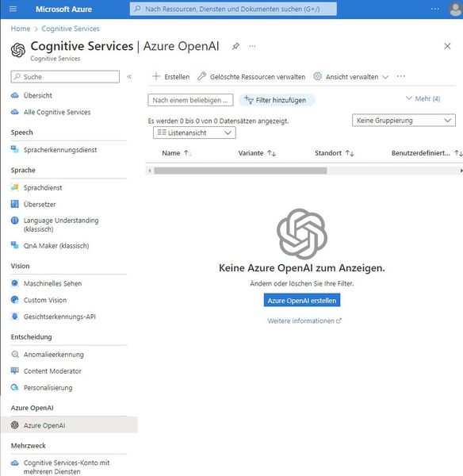This screenshot has height=476, width=463.
Task: Click the Azure OpenAI sidebar icon
Action: tap(14, 425)
